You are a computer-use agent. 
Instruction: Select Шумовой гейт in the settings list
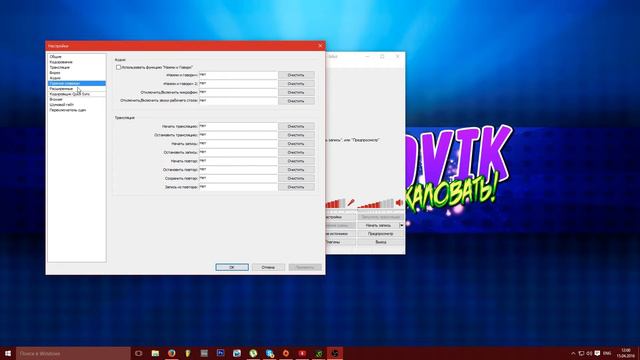pyautogui.click(x=76, y=104)
